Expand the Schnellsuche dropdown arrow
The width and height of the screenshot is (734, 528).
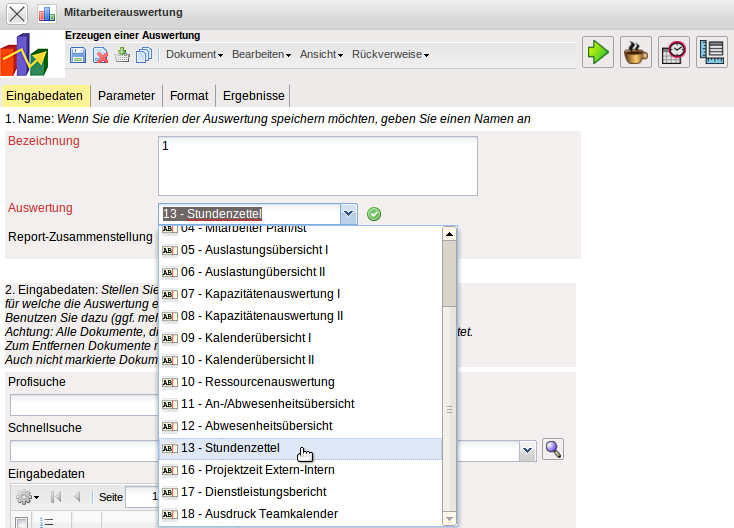coord(527,451)
